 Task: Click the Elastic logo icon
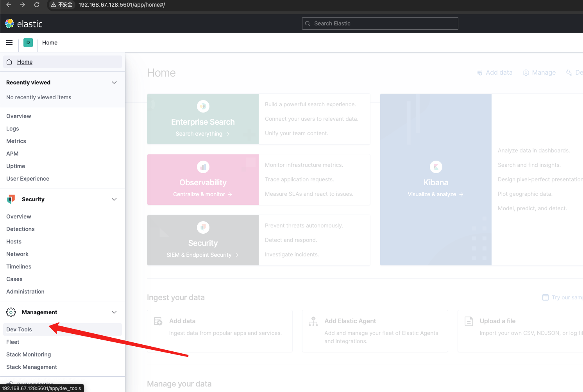(9, 23)
